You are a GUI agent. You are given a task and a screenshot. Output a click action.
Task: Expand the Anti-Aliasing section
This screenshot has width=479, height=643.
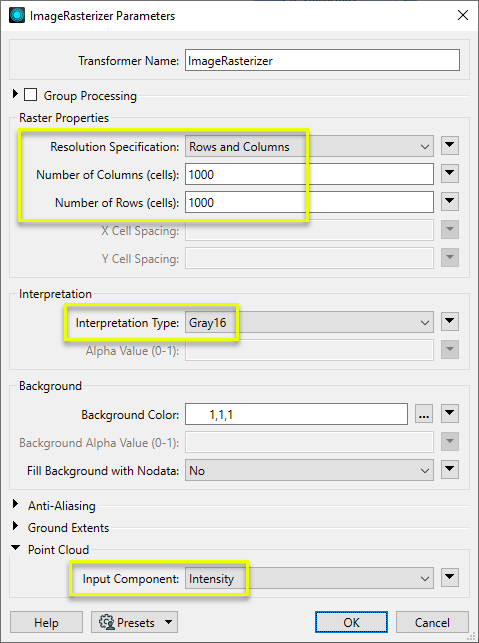pos(16,504)
